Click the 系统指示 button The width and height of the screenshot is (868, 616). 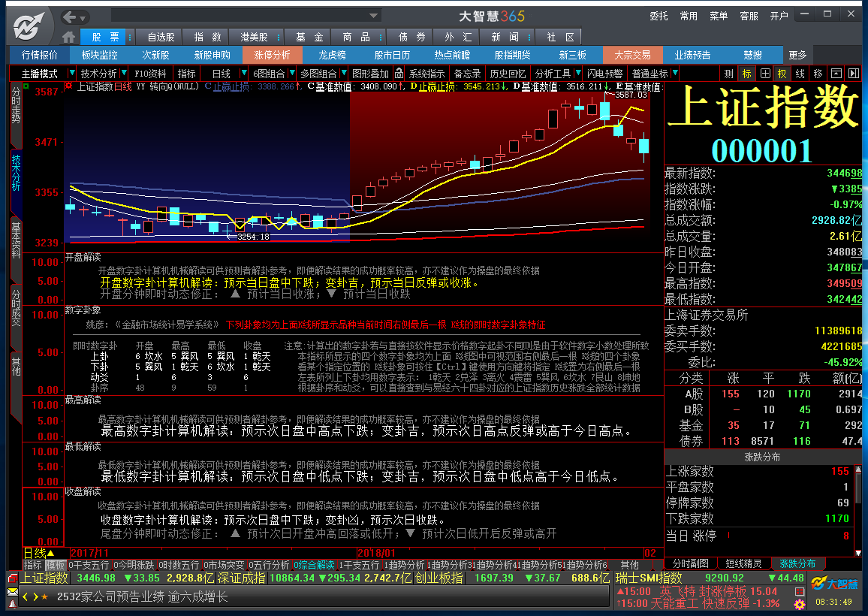426,73
